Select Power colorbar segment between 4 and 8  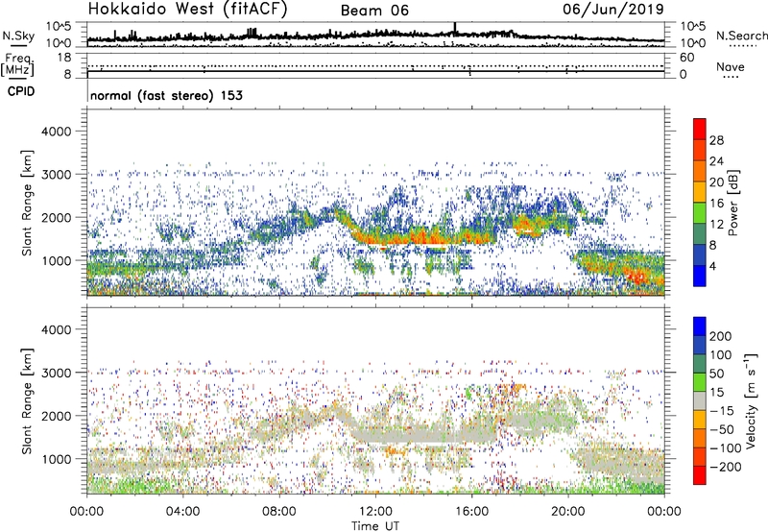(x=700, y=254)
